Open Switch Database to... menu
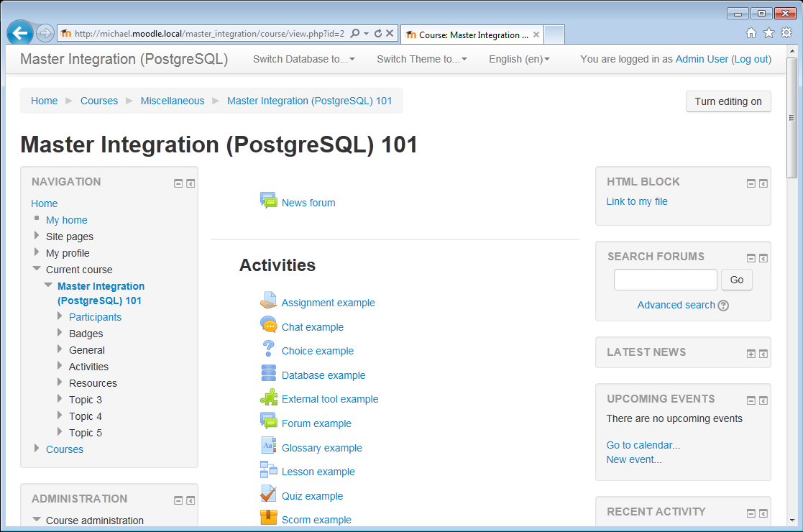This screenshot has width=803, height=532. coord(303,59)
